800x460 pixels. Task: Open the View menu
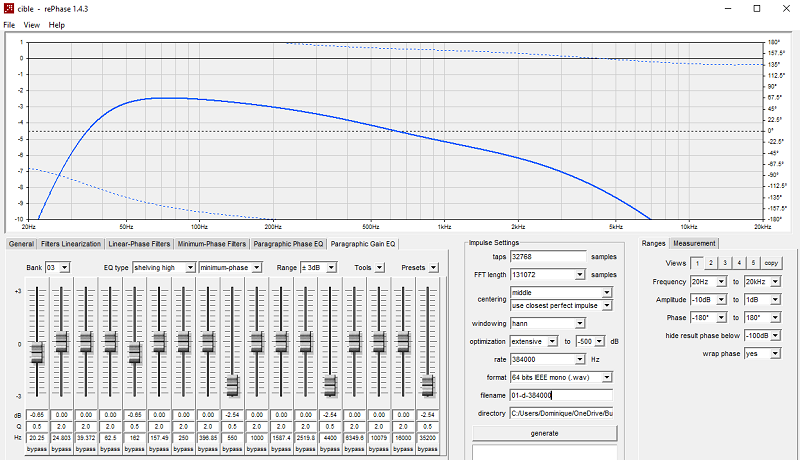tap(31, 25)
